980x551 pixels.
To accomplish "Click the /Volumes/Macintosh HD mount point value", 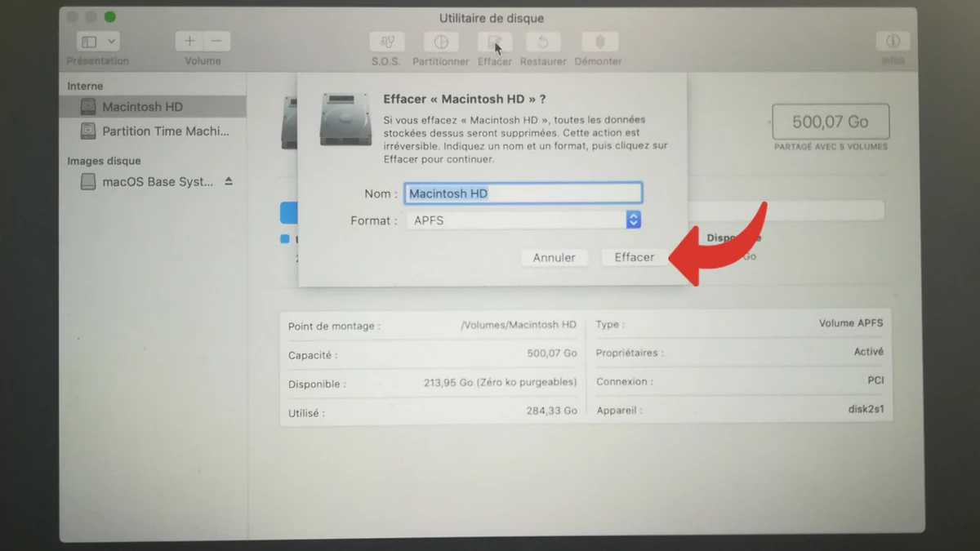I will pyautogui.click(x=519, y=325).
